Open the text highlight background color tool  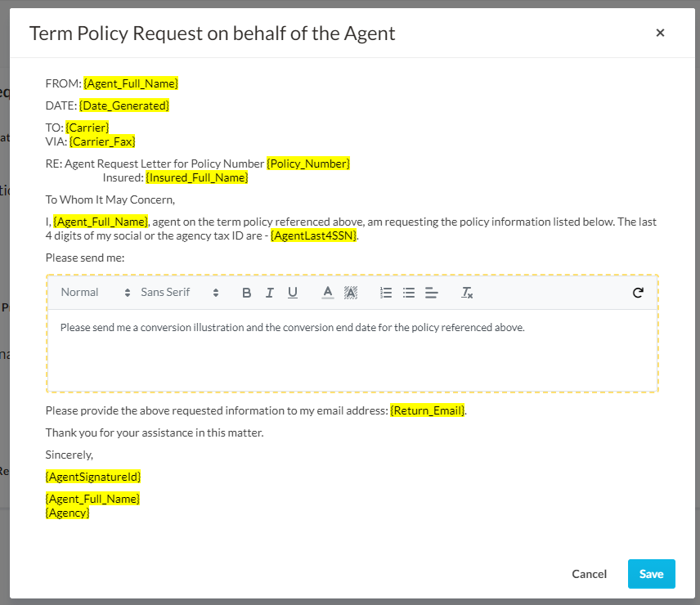coord(350,292)
